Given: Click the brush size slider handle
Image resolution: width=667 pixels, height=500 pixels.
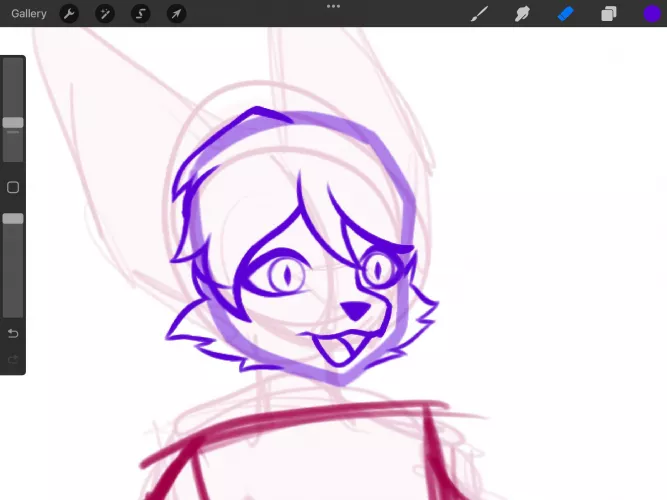Looking at the screenshot, I should 13,123.
